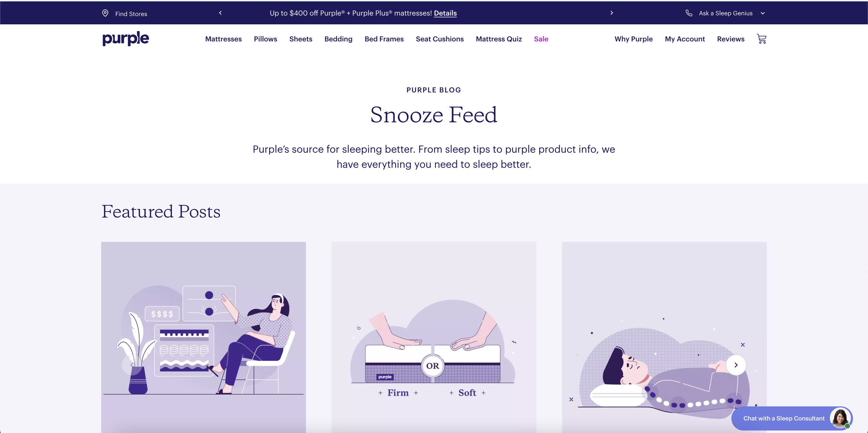Select the Sale navigation item
Image resolution: width=868 pixels, height=433 pixels.
(541, 39)
